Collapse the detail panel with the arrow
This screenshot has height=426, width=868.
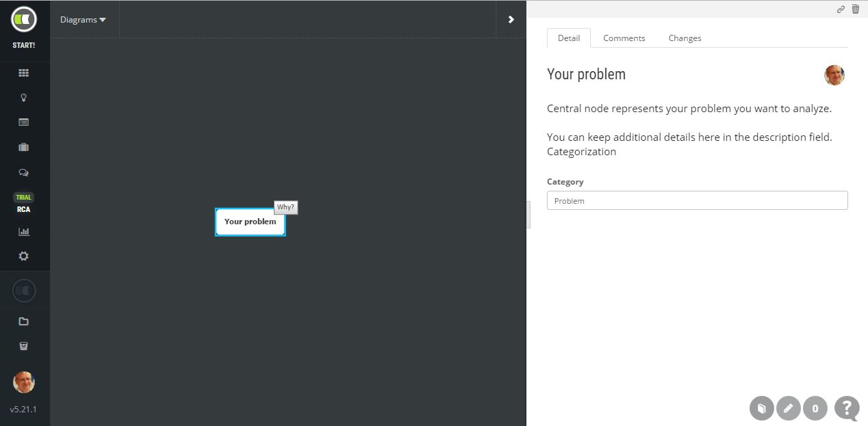point(511,19)
